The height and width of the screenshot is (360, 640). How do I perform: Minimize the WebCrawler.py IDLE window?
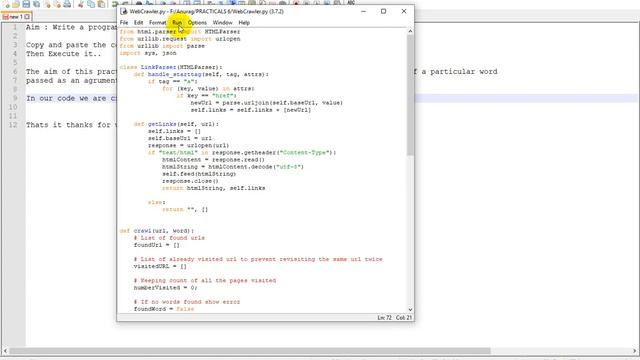coord(363,11)
